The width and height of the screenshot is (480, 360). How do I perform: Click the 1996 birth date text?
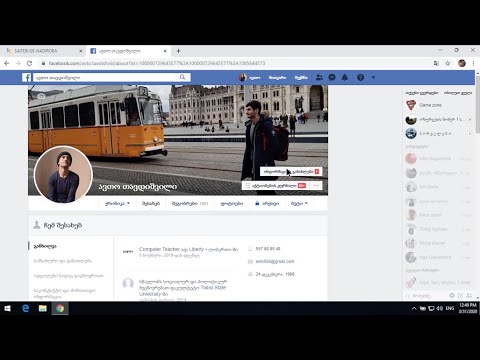tap(275, 274)
